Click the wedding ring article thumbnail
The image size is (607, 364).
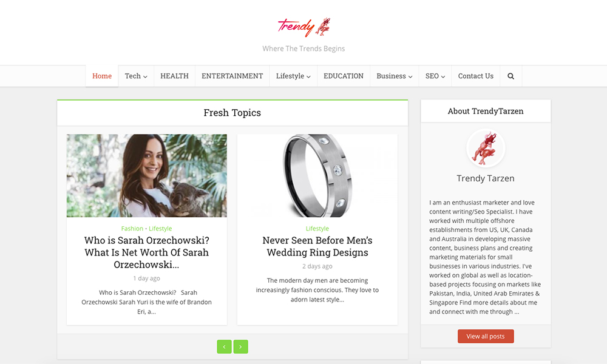point(317,175)
